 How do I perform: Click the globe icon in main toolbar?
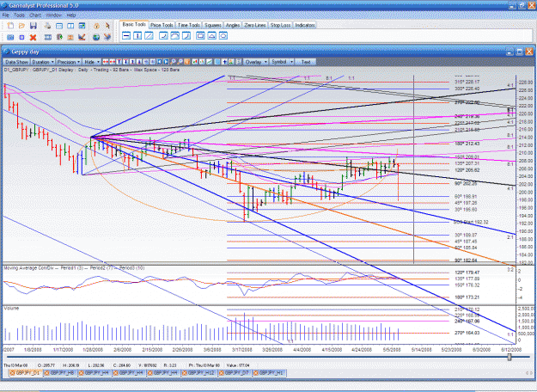tap(96, 37)
